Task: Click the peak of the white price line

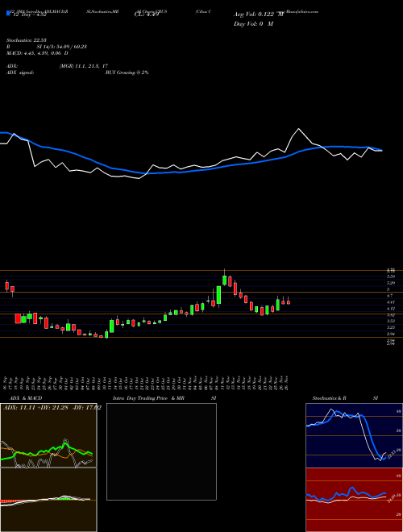Action: 299,129
